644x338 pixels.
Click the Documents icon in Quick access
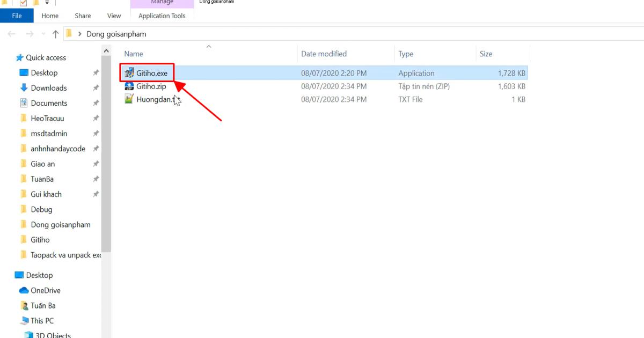point(24,103)
